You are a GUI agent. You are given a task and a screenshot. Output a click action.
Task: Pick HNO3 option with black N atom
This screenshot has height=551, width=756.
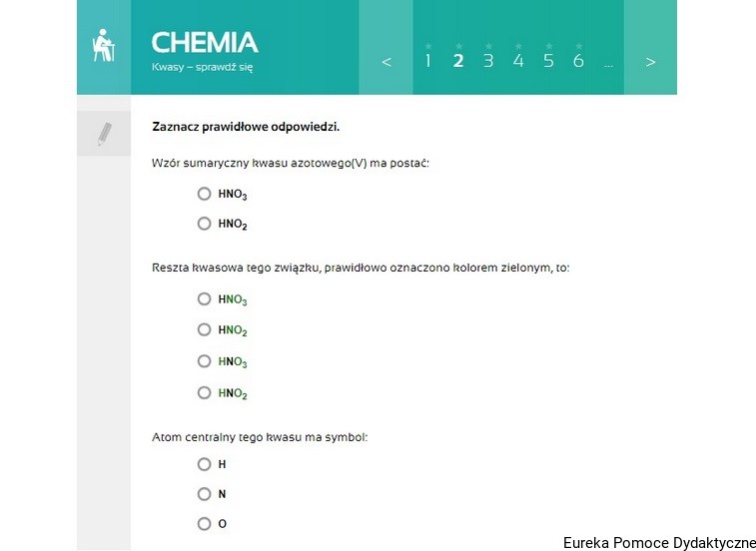pos(205,361)
